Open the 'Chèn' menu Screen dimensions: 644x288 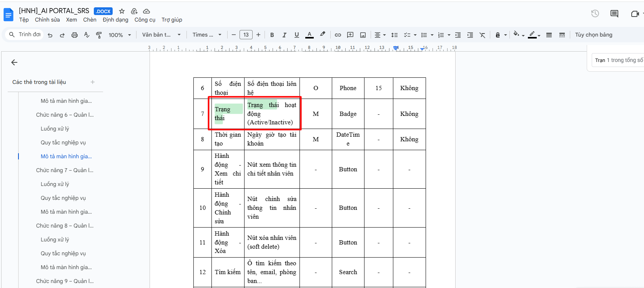pyautogui.click(x=90, y=20)
